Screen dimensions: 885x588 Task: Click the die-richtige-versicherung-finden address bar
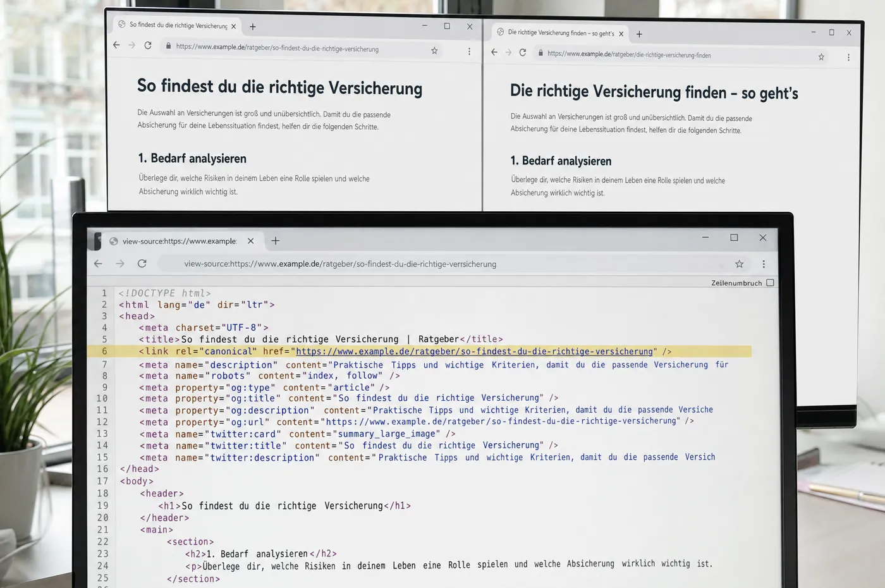[x=681, y=56]
